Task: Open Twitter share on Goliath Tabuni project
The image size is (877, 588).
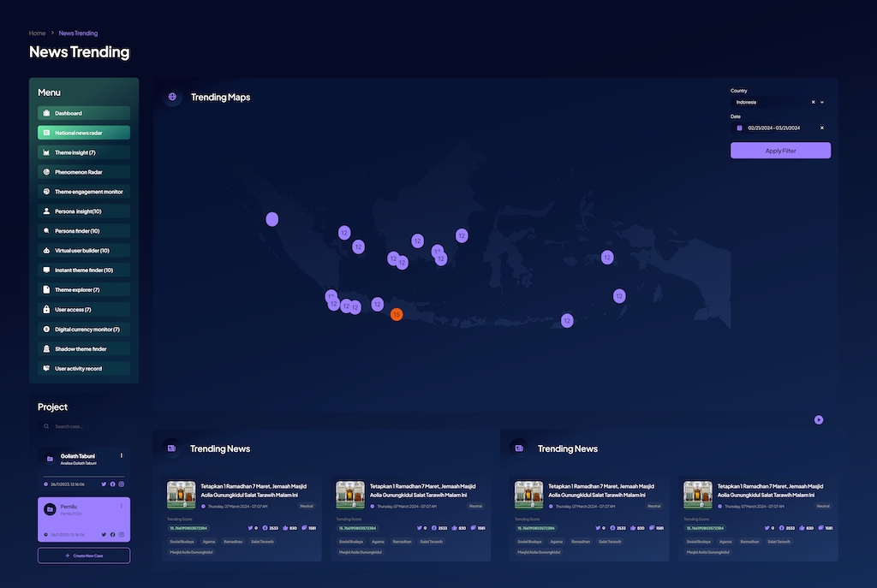Action: (104, 484)
